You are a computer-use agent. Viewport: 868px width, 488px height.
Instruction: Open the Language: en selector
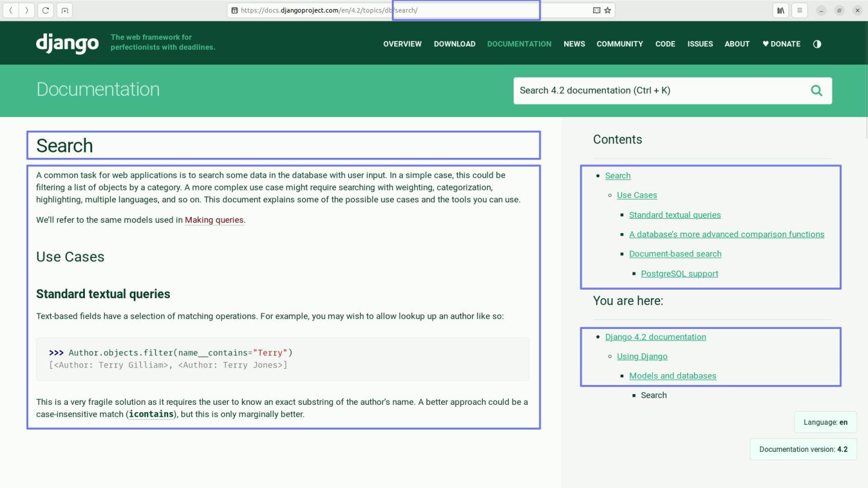pos(825,422)
